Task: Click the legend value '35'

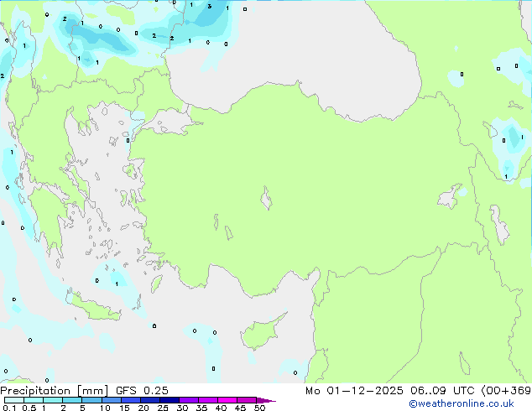Action: pos(201,408)
